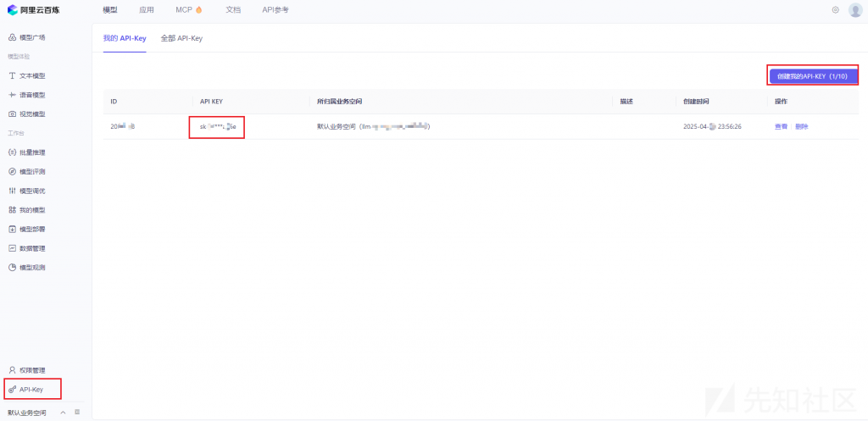Click the user avatar icon
Viewport: 868px width, 421px height.
point(854,10)
